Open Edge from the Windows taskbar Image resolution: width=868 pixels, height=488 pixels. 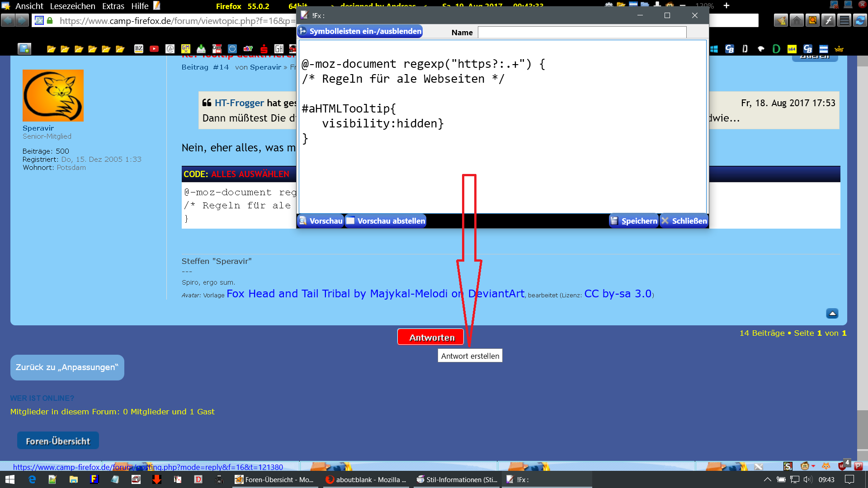(32, 479)
